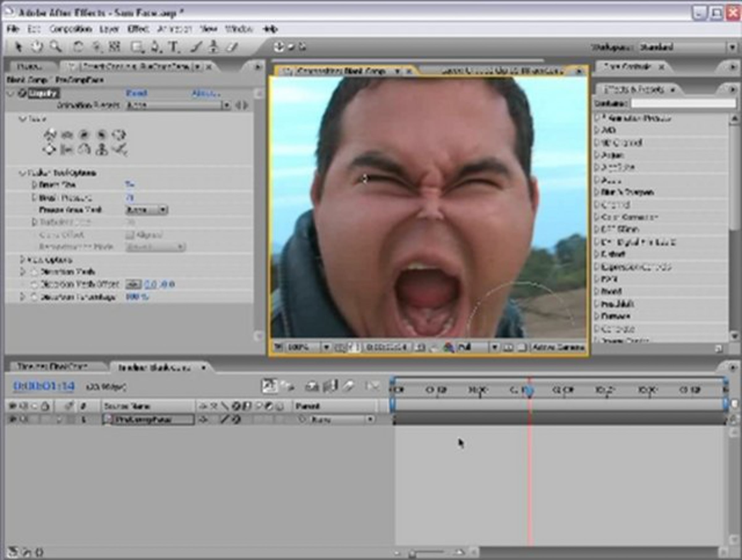Open the Composition menu

pos(70,29)
